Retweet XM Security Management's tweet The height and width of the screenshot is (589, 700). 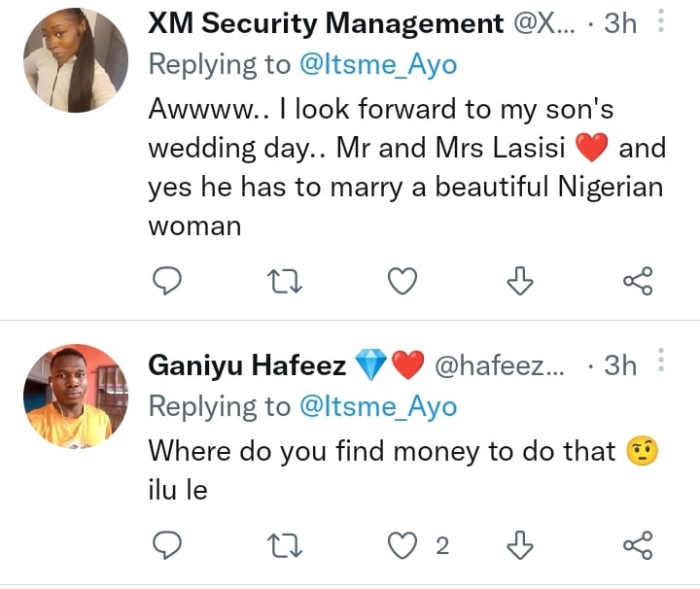[286, 281]
